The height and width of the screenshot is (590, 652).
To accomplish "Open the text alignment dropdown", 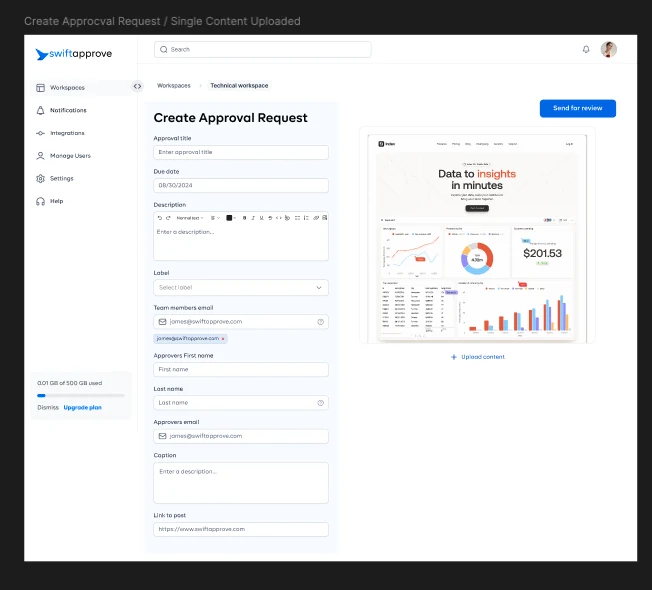I will (x=215, y=218).
